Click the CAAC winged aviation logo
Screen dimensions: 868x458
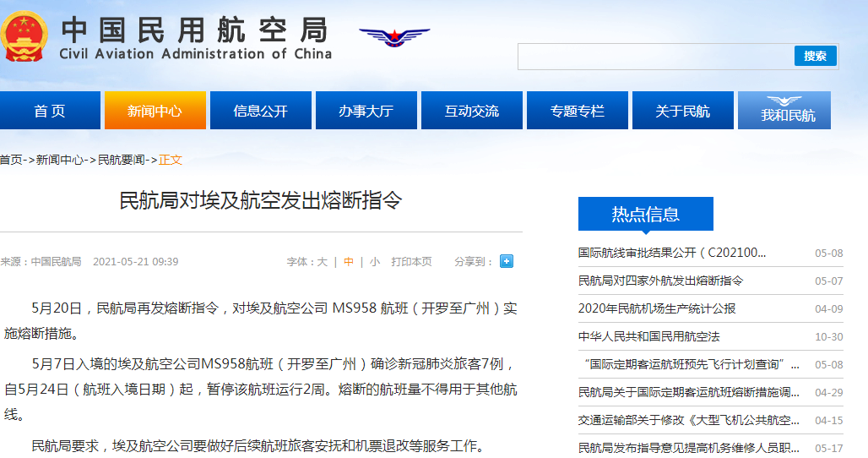pos(393,37)
